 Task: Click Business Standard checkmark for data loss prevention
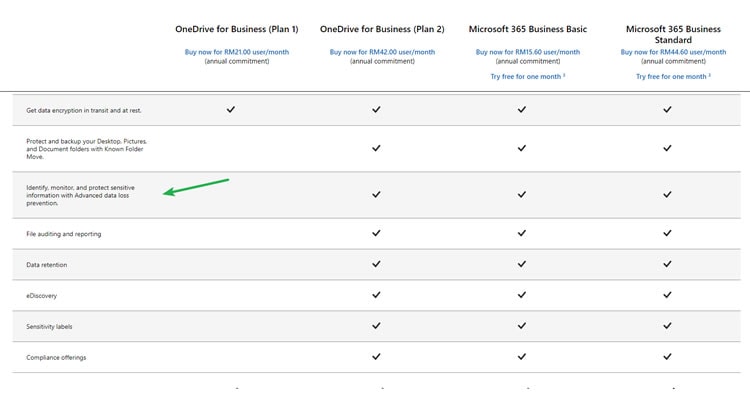point(667,195)
